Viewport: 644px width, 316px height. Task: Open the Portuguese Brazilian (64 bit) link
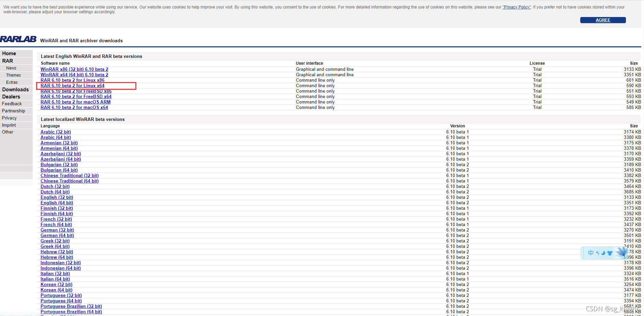coord(71,312)
